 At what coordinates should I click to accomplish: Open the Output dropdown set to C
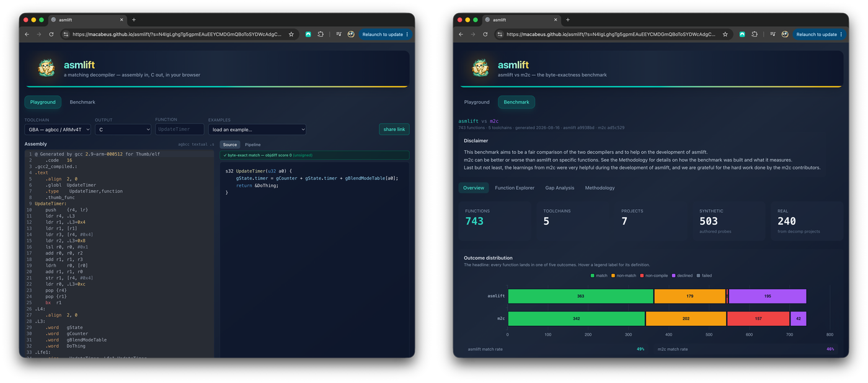click(123, 129)
